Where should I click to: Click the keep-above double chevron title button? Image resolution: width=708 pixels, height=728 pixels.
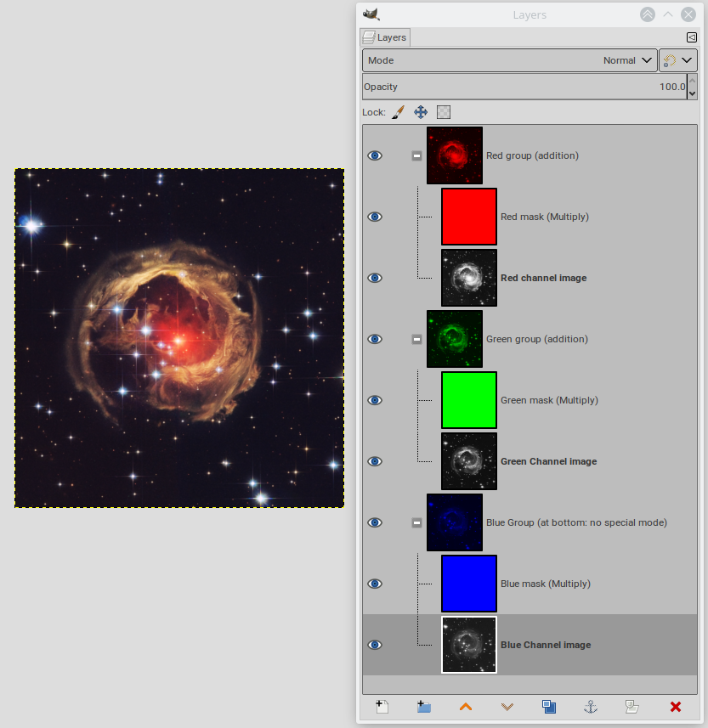(648, 14)
